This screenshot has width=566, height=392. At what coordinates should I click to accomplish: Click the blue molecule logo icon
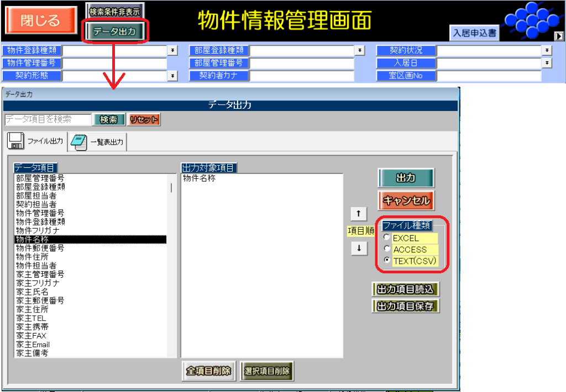coord(528,20)
